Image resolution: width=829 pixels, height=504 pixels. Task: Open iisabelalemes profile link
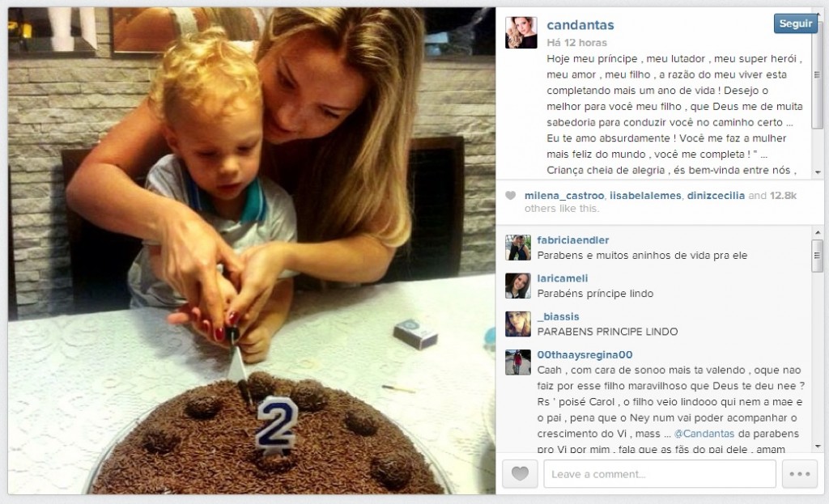coord(645,196)
